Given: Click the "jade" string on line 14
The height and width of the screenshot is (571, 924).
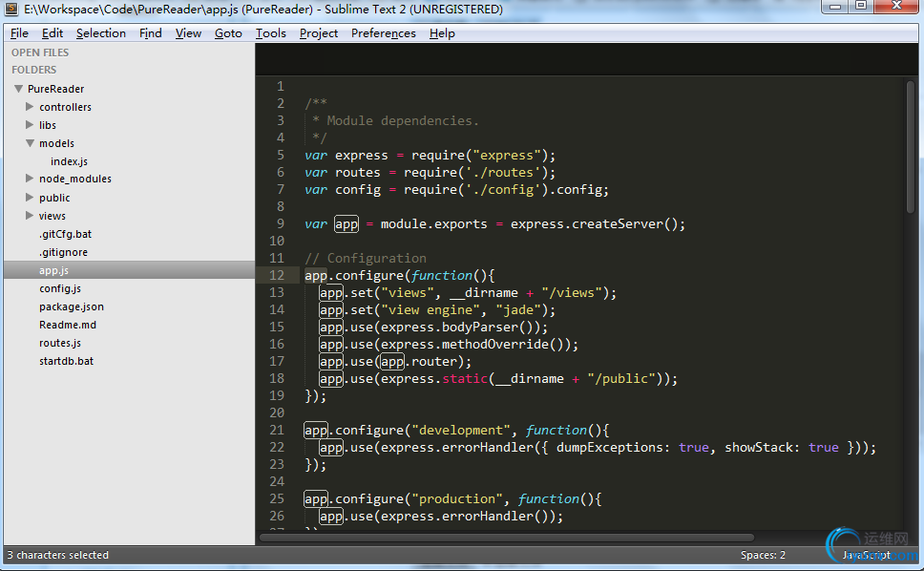Looking at the screenshot, I should [x=518, y=310].
